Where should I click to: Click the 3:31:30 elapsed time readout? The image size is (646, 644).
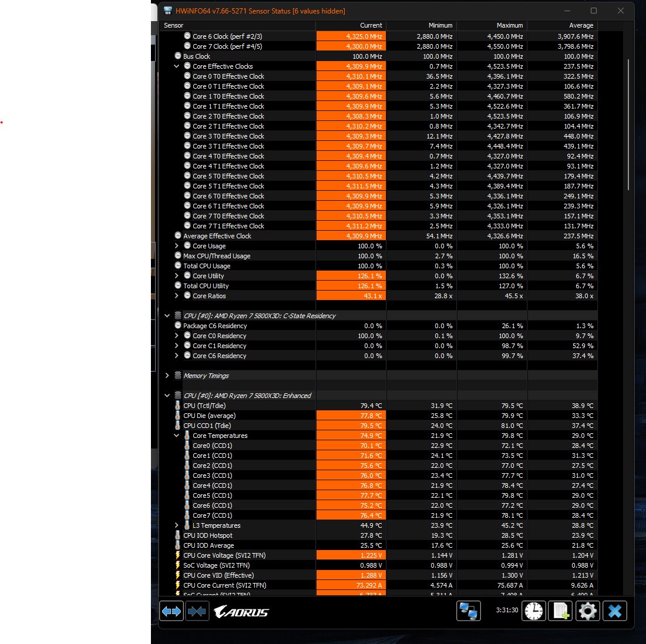507,610
